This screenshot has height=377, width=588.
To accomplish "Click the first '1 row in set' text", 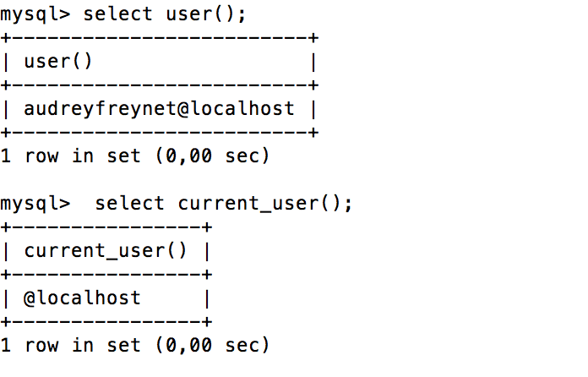I will pyautogui.click(x=82, y=156).
